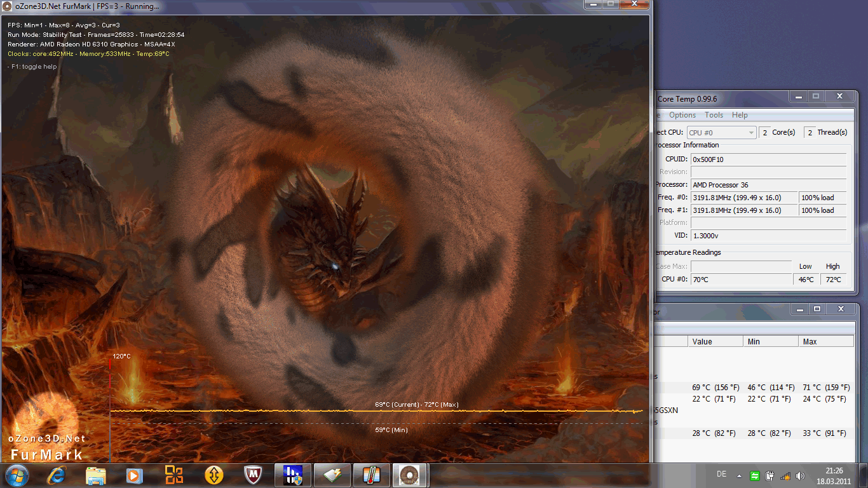The height and width of the screenshot is (488, 868).
Task: Maximize the Core Temp window
Action: [817, 97]
